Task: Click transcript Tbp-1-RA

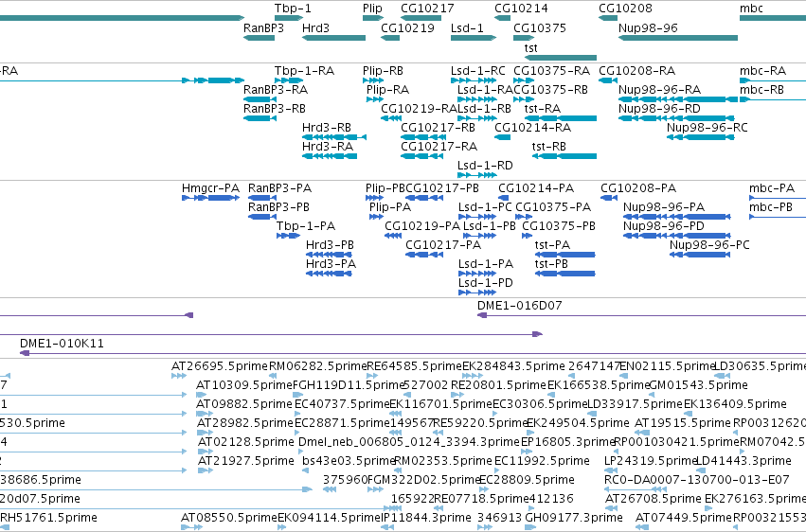Action: [289, 80]
